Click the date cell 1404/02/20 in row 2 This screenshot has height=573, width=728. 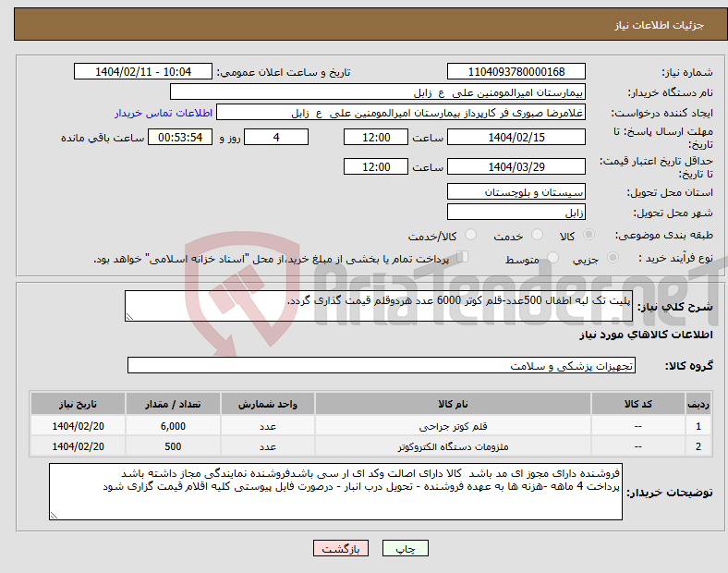pyautogui.click(x=78, y=446)
